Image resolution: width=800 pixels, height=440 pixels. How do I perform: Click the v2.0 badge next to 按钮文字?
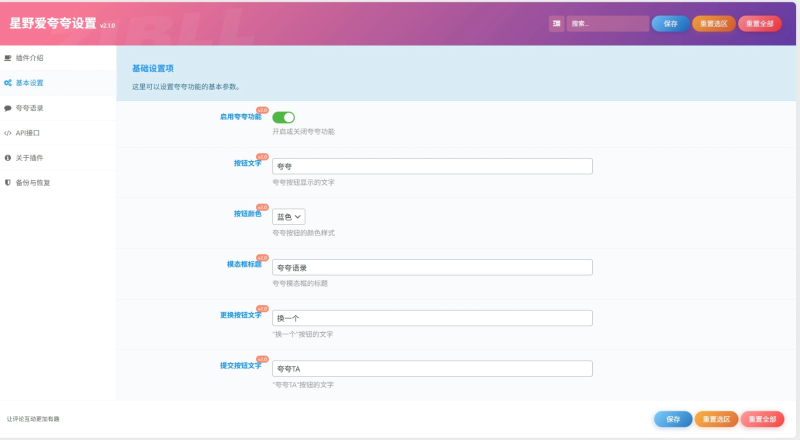coord(262,156)
